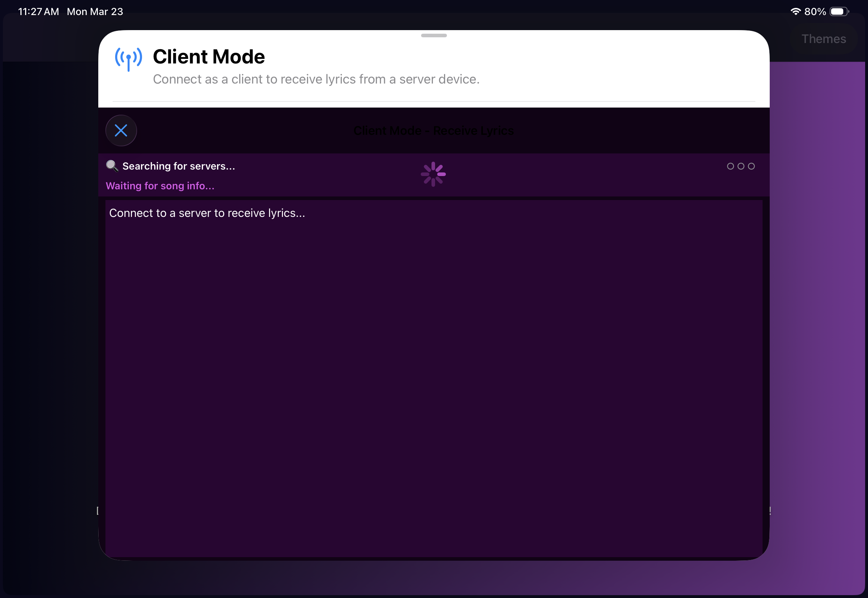
Task: Tap the Wi-Fi icon in status bar
Action: click(x=796, y=11)
